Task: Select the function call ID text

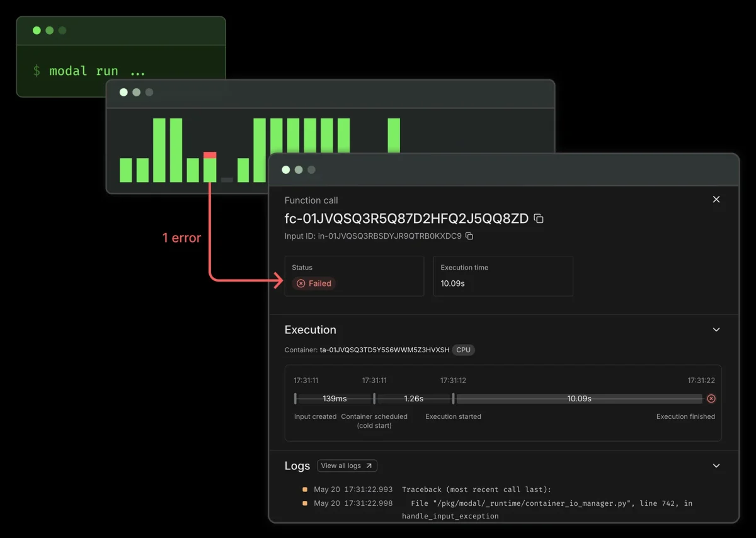Action: (406, 219)
